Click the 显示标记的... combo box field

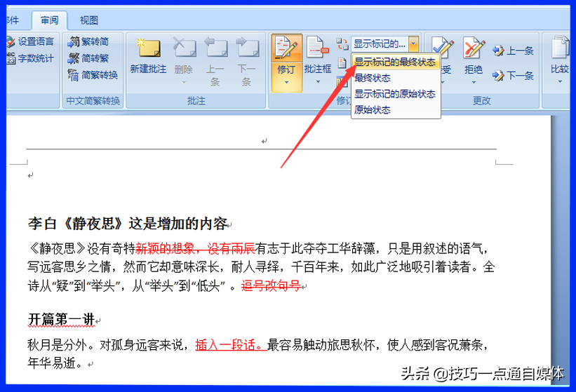coord(380,43)
